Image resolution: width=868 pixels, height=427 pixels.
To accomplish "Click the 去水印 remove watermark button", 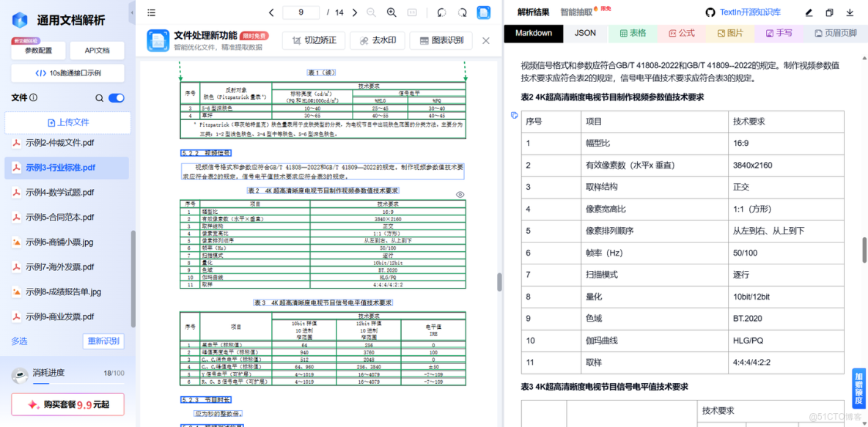I will click(377, 40).
